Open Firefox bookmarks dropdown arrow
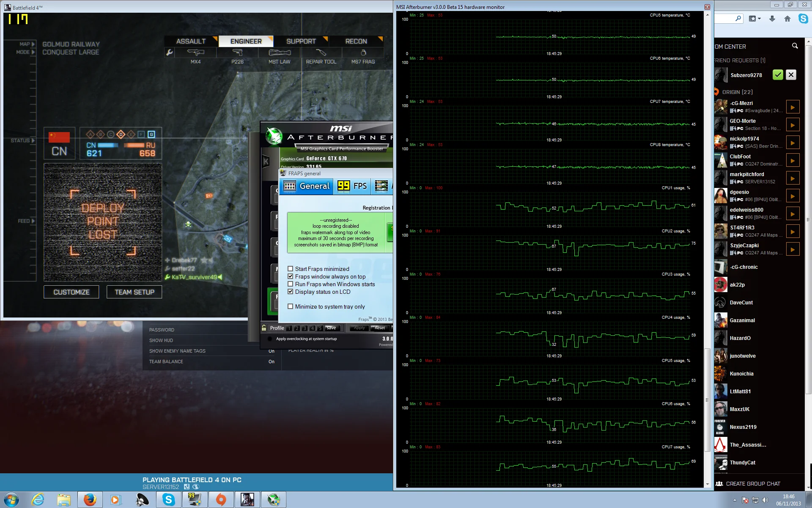 pos(760,19)
